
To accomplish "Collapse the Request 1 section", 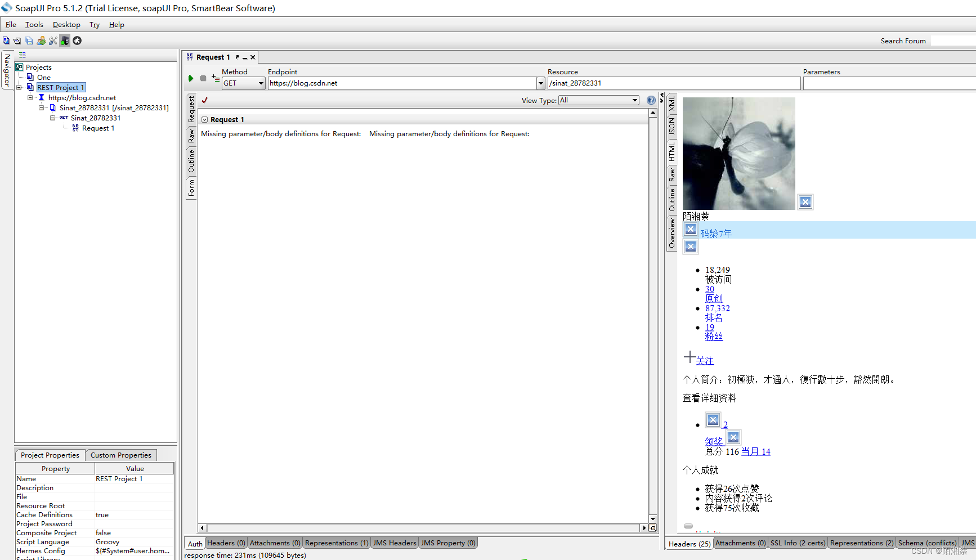I will [x=205, y=119].
